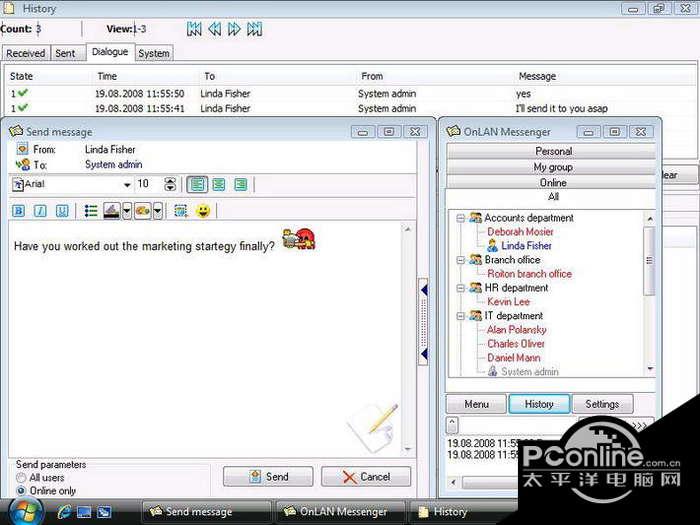Viewport: 700px width, 525px height.
Task: Click message editor scrollbar down arrow
Action: tap(408, 449)
